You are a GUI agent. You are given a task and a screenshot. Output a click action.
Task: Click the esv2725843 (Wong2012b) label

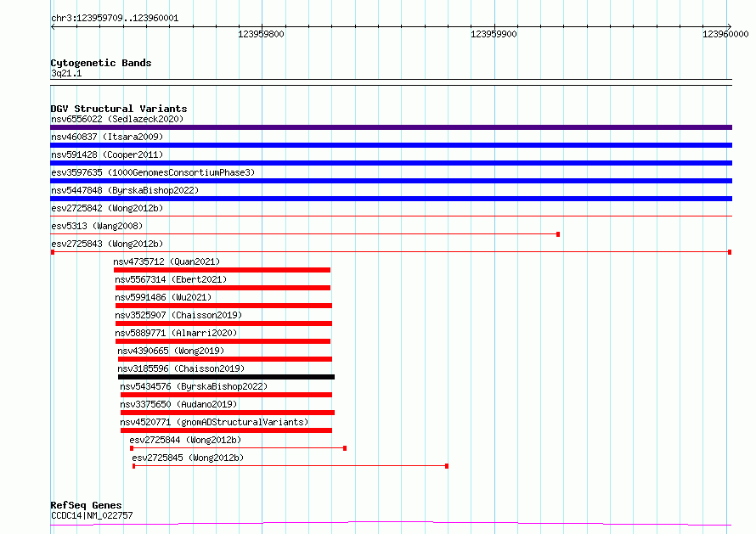click(x=107, y=244)
